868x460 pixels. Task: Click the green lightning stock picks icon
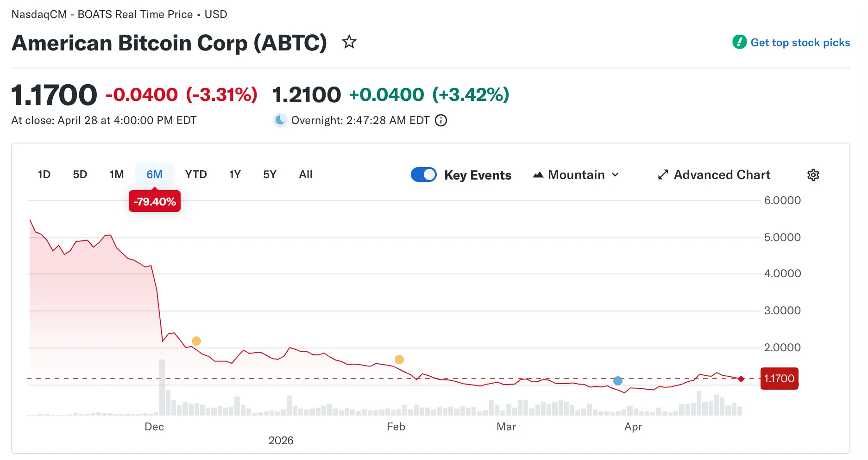(x=739, y=42)
